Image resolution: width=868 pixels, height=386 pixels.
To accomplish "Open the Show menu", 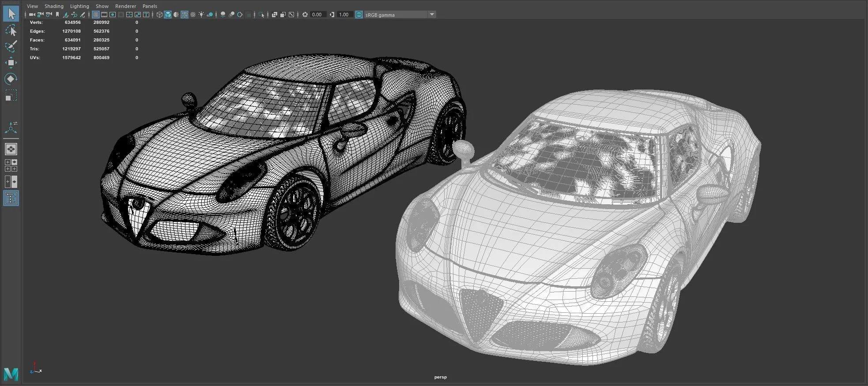I will 102,6.
